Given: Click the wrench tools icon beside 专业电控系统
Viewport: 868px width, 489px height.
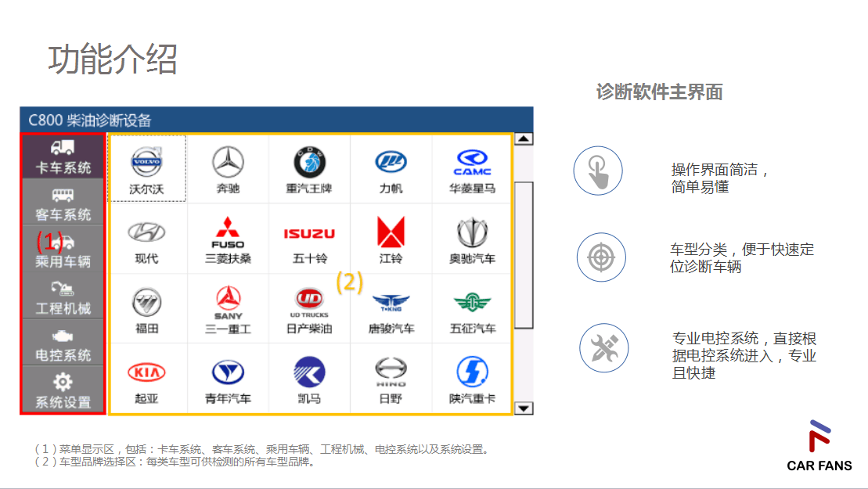Looking at the screenshot, I should click(x=604, y=348).
